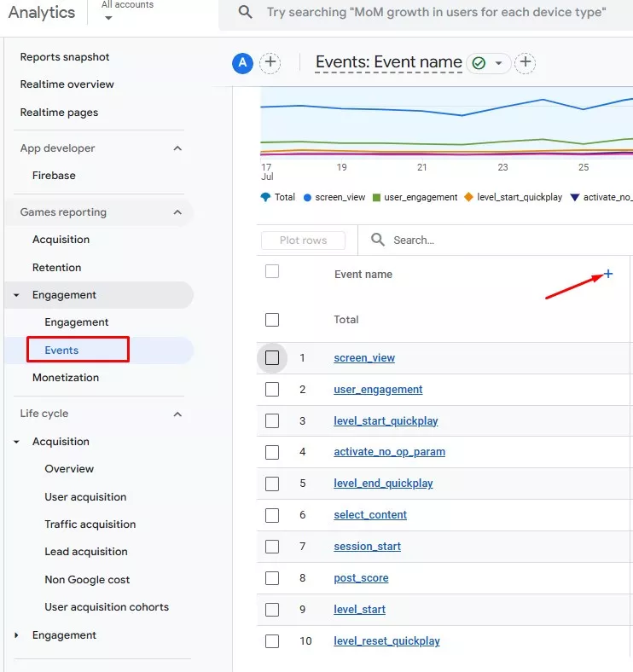
Task: Open the select_content event link
Action: [x=370, y=515]
